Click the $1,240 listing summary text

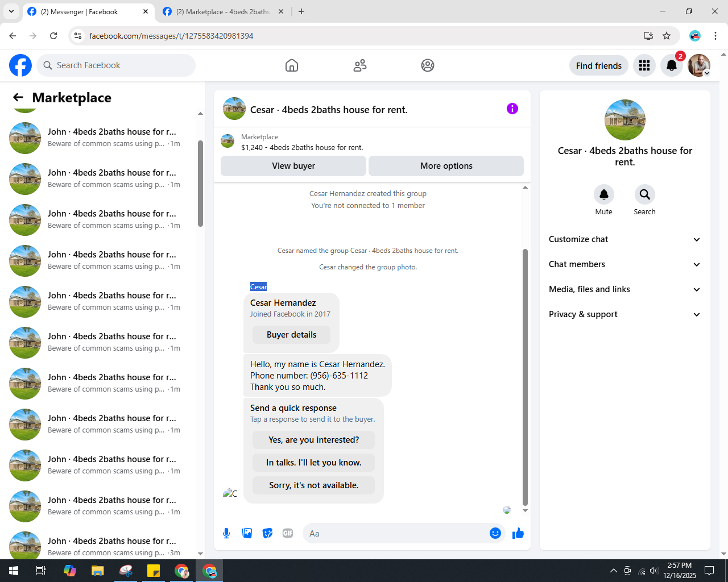[302, 147]
